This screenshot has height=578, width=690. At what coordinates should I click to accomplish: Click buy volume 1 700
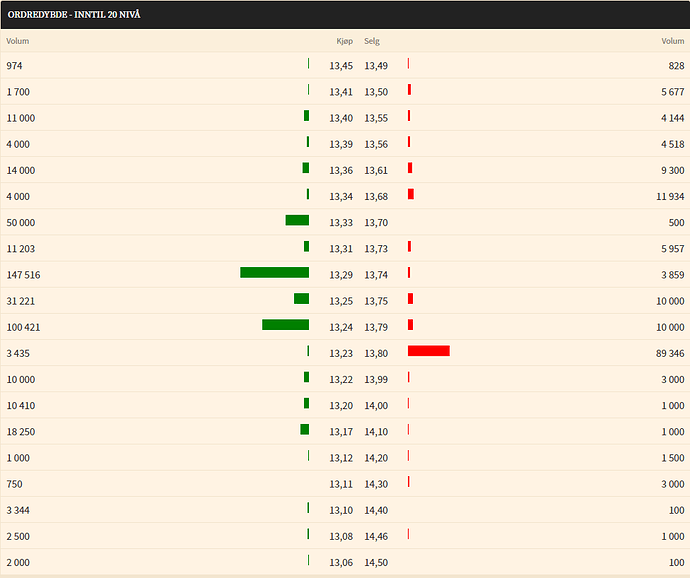(18, 92)
